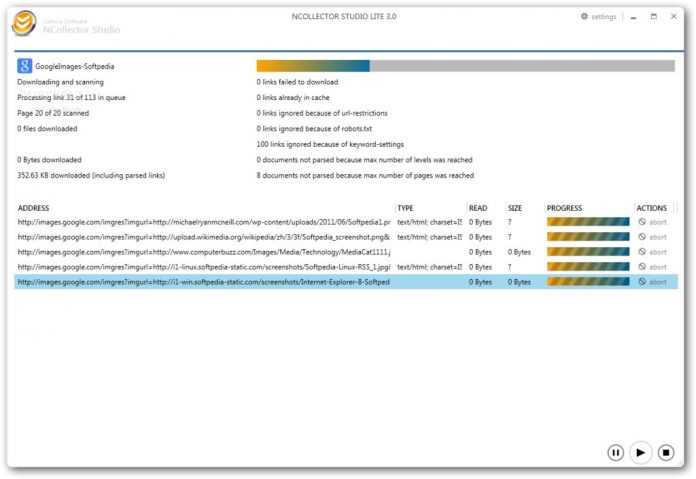Click progress bar of michaelryanmcneill.com row
The height and width of the screenshot is (479, 696).
point(588,222)
